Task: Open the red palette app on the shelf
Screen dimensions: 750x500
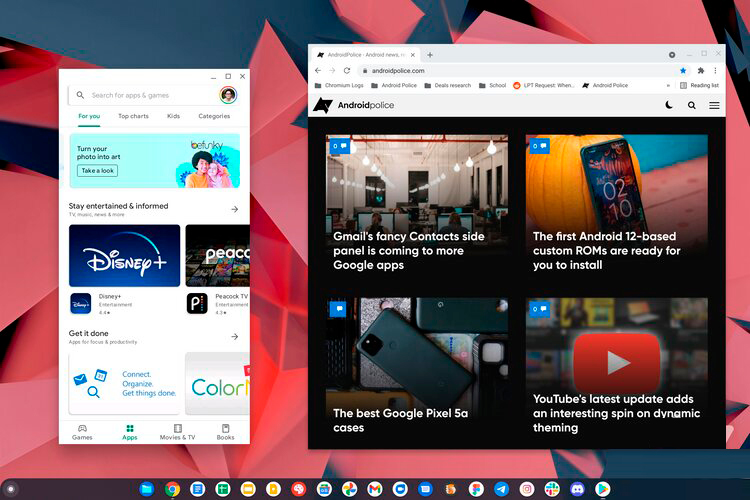Action: pyautogui.click(x=299, y=489)
